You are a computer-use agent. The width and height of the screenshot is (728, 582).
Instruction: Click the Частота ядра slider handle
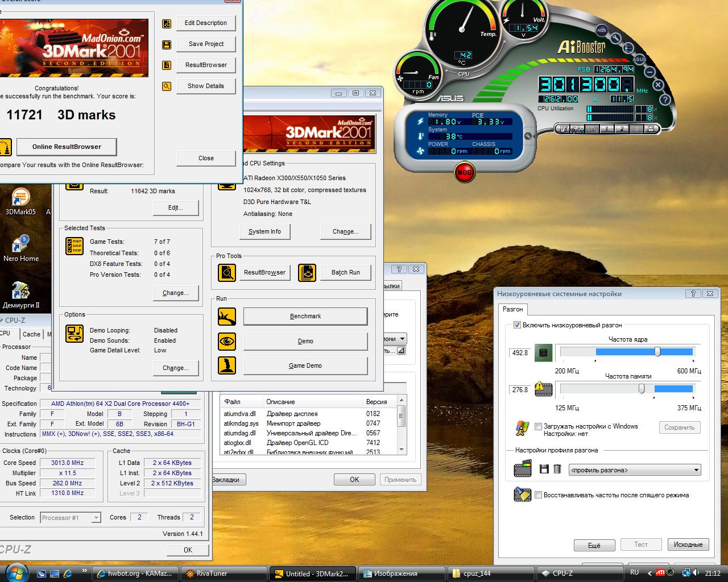[x=657, y=352]
